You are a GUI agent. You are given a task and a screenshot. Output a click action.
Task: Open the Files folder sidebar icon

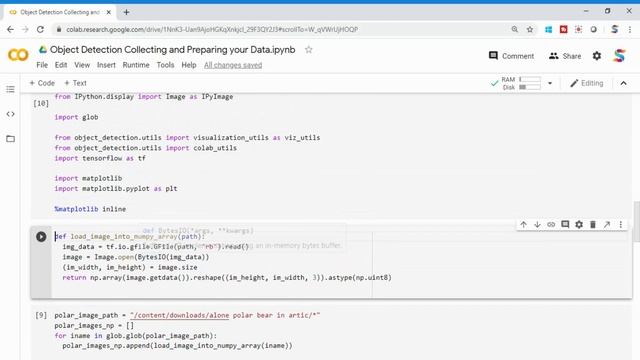tap(10, 139)
